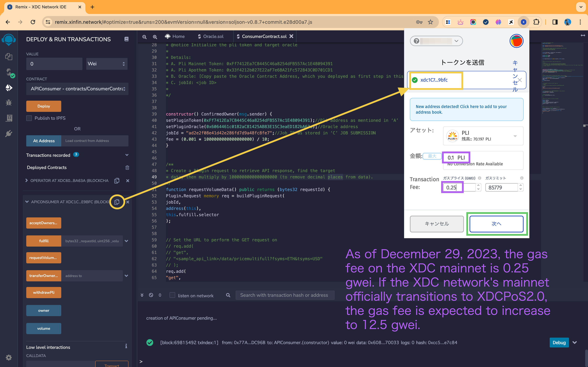Image resolution: width=588 pixels, height=367 pixels.
Task: Select the Solidity Compiler sidebar icon
Action: pyautogui.click(x=9, y=72)
